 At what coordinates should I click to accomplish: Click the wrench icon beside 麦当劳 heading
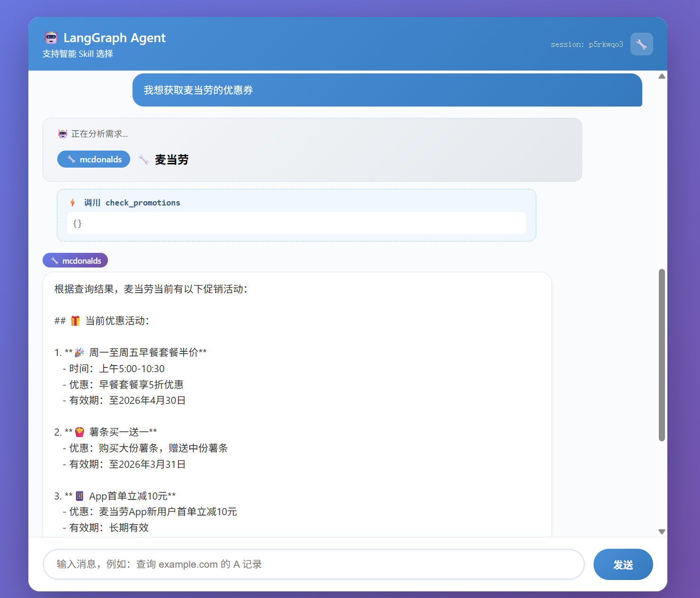(144, 160)
